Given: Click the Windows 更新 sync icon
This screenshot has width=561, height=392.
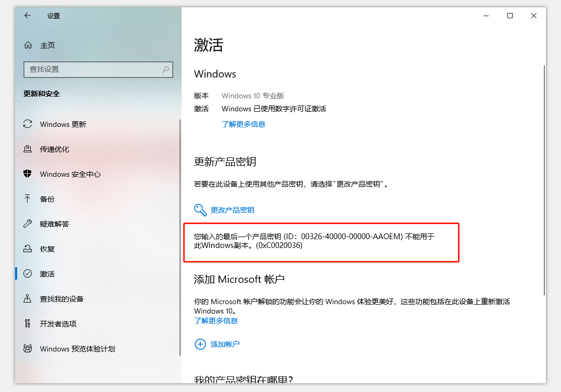Looking at the screenshot, I should pos(28,124).
